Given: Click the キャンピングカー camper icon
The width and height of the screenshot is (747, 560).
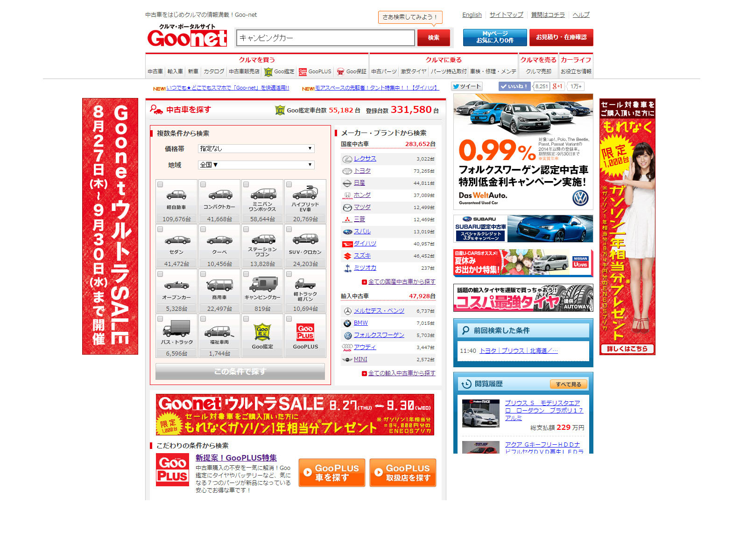Looking at the screenshot, I should (262, 284).
